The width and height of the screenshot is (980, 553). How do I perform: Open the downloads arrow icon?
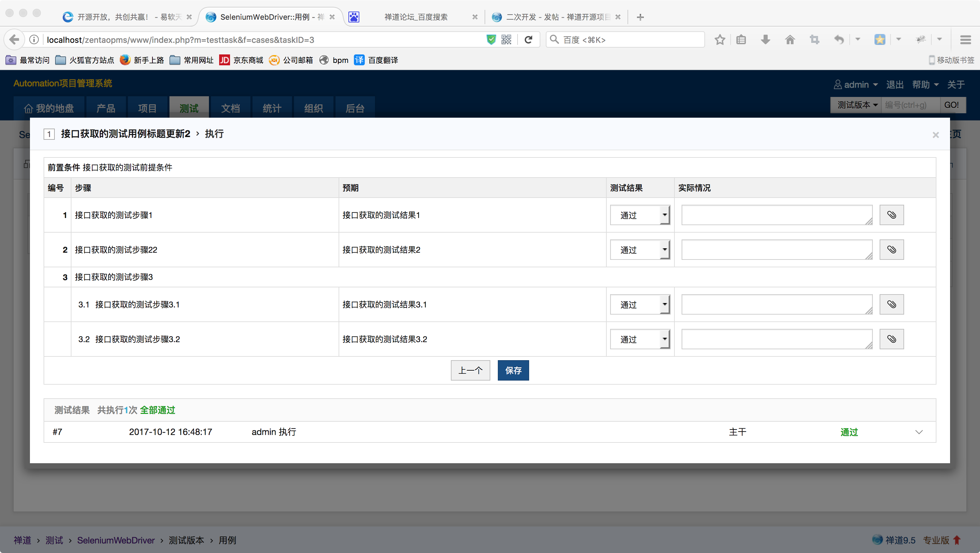(765, 39)
